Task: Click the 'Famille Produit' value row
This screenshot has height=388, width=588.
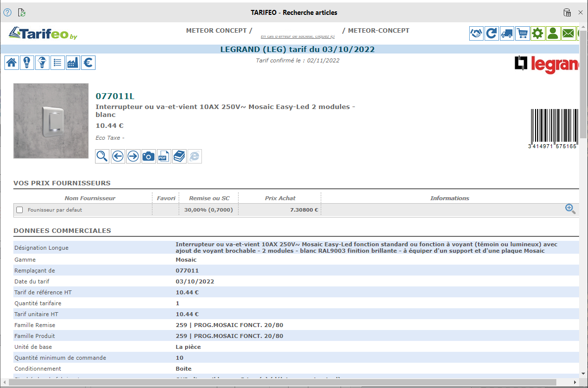Action: pyautogui.click(x=230, y=336)
